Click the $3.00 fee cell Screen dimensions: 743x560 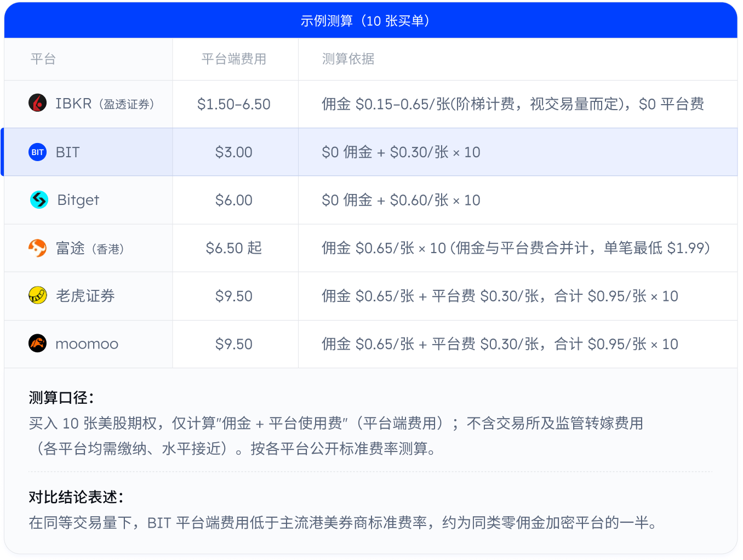[234, 152]
